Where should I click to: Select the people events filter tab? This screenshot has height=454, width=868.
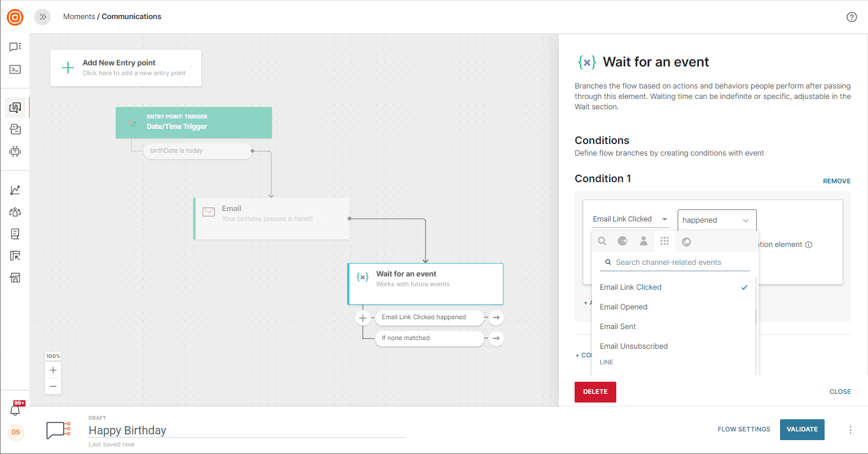pyautogui.click(x=643, y=241)
